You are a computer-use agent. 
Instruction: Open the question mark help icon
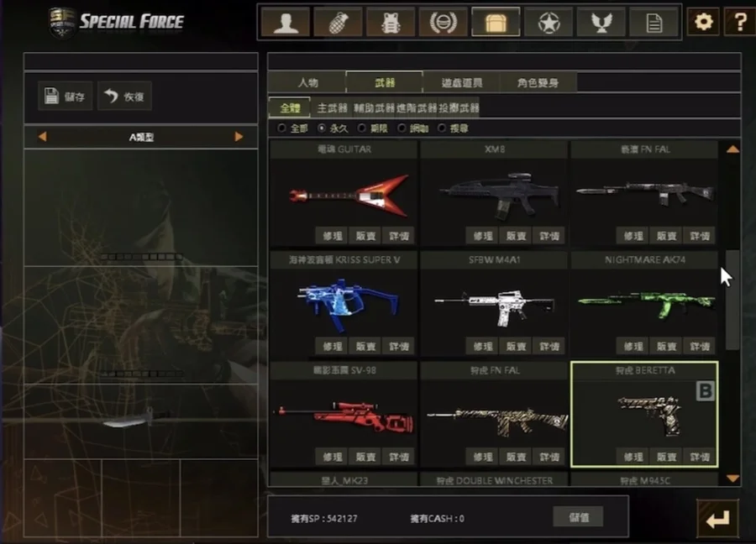coord(740,21)
